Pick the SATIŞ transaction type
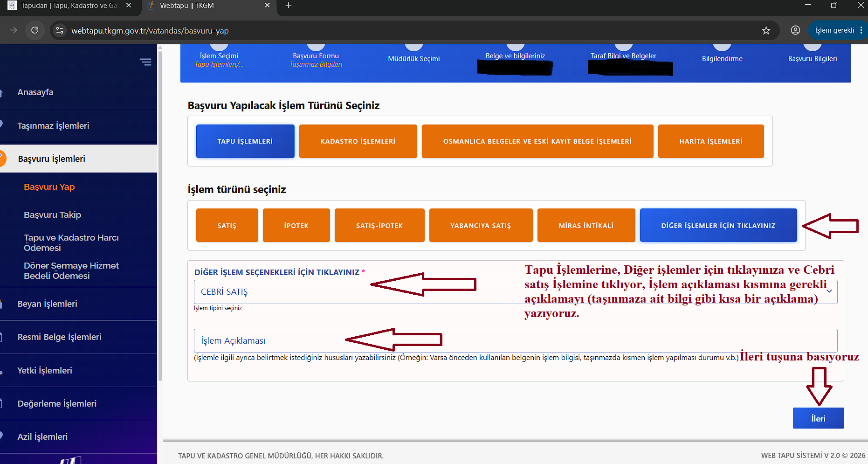The image size is (868, 464). coord(227,225)
